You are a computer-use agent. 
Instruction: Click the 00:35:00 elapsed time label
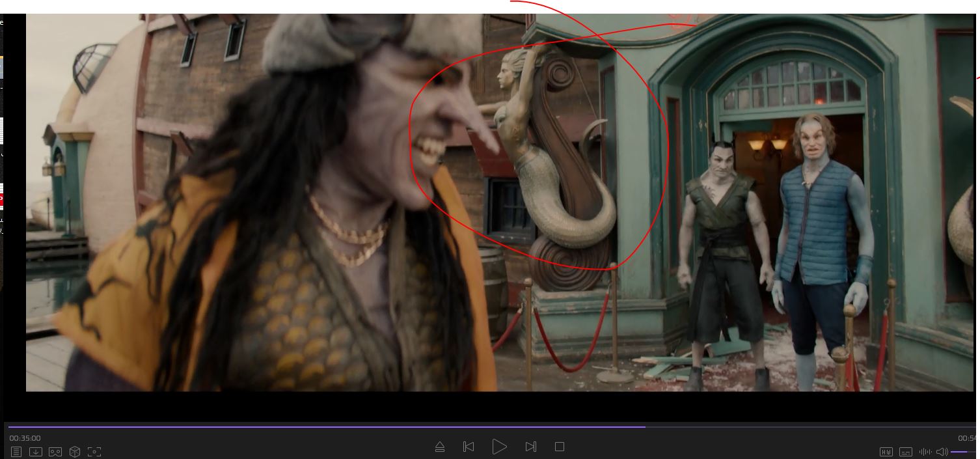pos(25,438)
